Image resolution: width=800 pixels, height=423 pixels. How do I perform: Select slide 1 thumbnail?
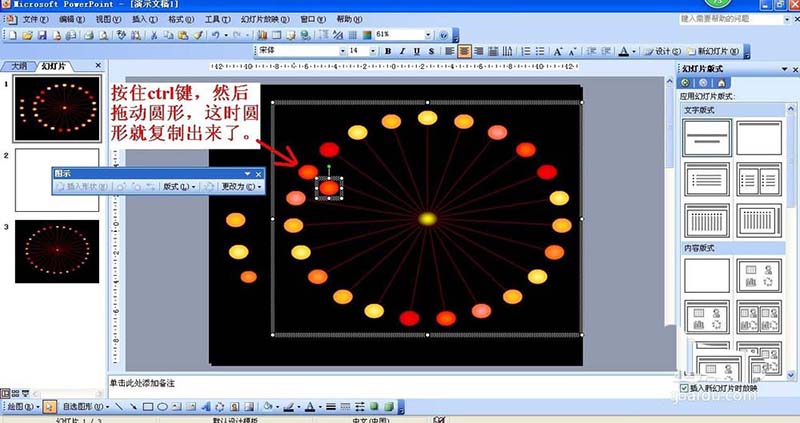57,109
